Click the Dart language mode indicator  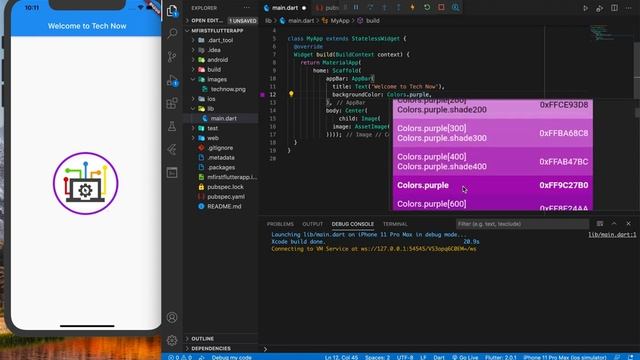click(439, 357)
